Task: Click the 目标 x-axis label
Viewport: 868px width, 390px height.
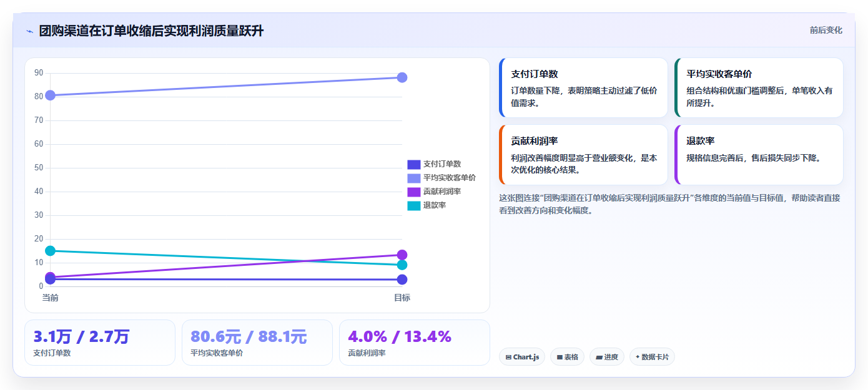Action: click(402, 298)
